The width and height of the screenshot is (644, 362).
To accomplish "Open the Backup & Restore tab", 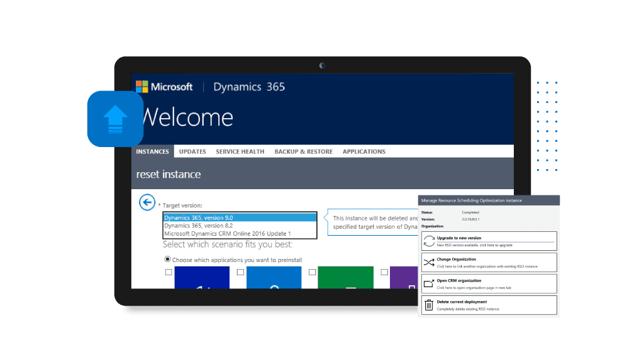I will click(x=303, y=151).
